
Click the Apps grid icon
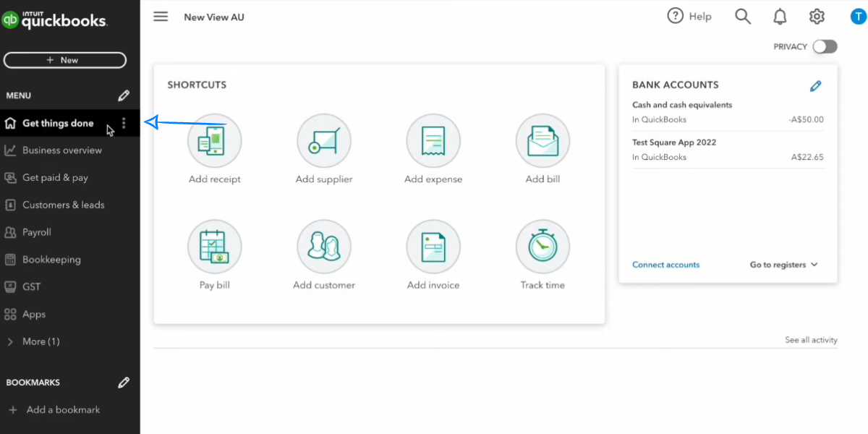10,315
